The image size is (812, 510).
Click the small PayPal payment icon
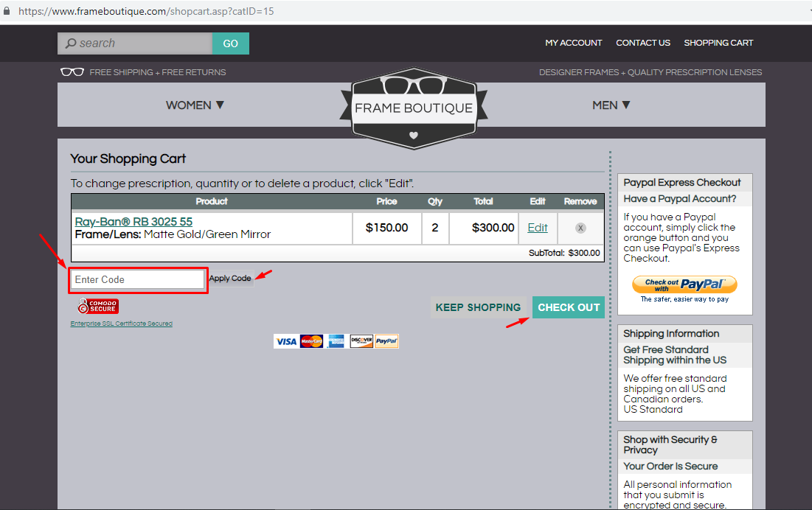(x=386, y=341)
